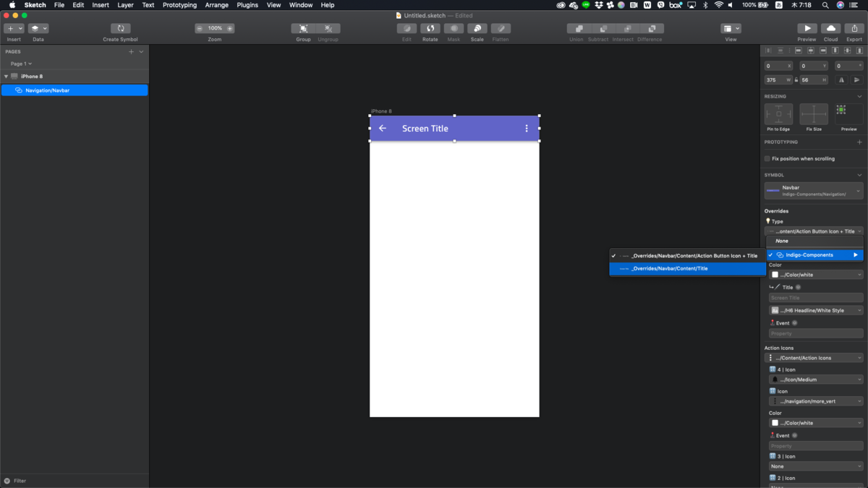Click the Group toolbar icon
This screenshot has width=868, height=488.
[303, 28]
